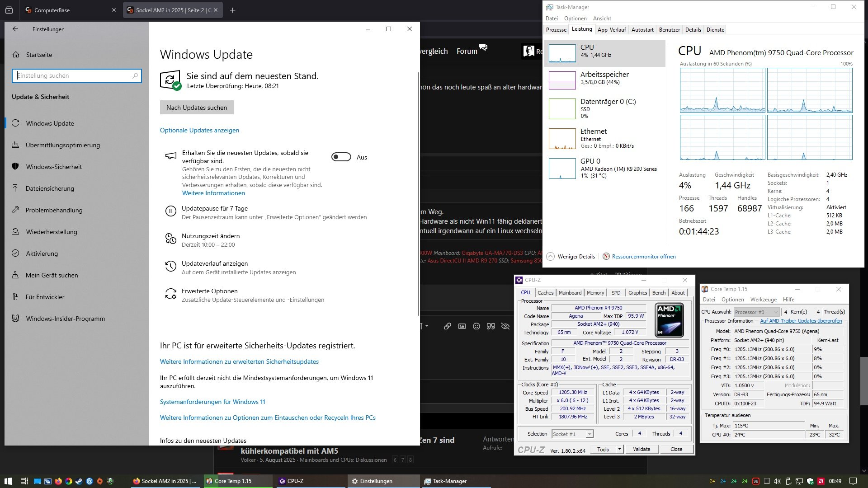Open Steam from the taskbar
The height and width of the screenshot is (488, 868).
click(x=79, y=481)
